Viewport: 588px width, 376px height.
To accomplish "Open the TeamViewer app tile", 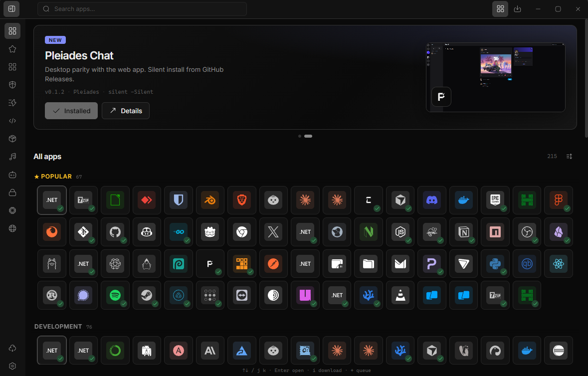I will click(242, 295).
